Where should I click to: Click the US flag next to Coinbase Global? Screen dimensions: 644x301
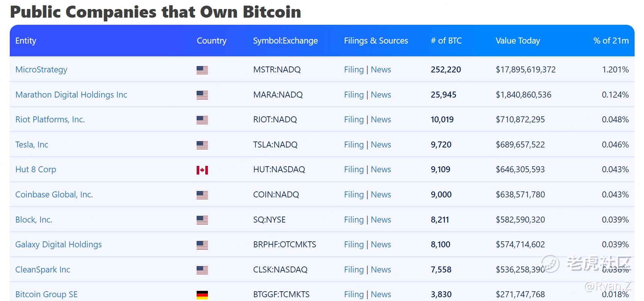(203, 194)
